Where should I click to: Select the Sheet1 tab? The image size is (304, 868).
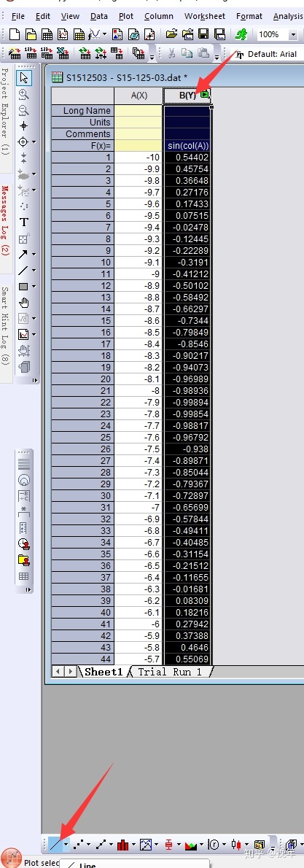click(x=103, y=672)
